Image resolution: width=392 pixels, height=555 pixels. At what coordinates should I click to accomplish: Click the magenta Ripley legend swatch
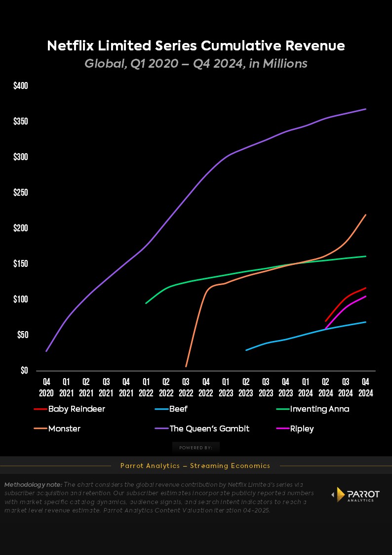pos(282,428)
